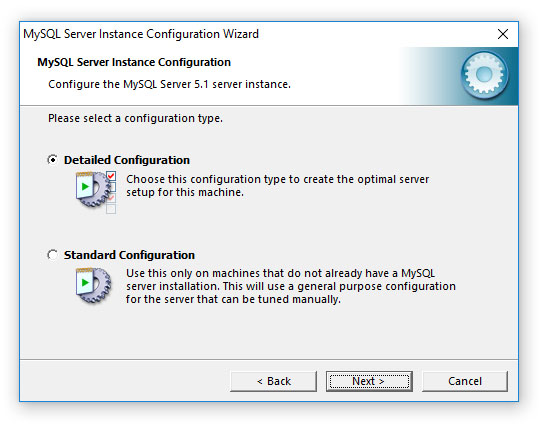The image size is (541, 425).
Task: Select the Standard Configuration radio button
Action: tap(52, 255)
